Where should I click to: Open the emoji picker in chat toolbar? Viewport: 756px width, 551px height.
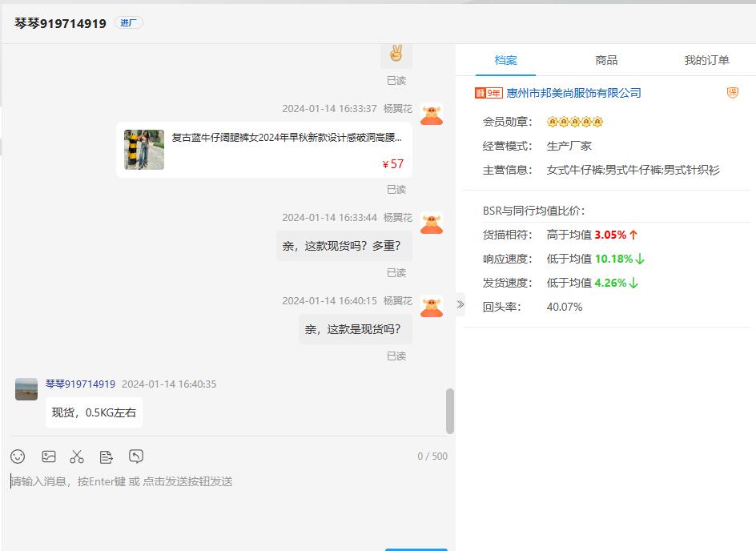pyautogui.click(x=18, y=456)
